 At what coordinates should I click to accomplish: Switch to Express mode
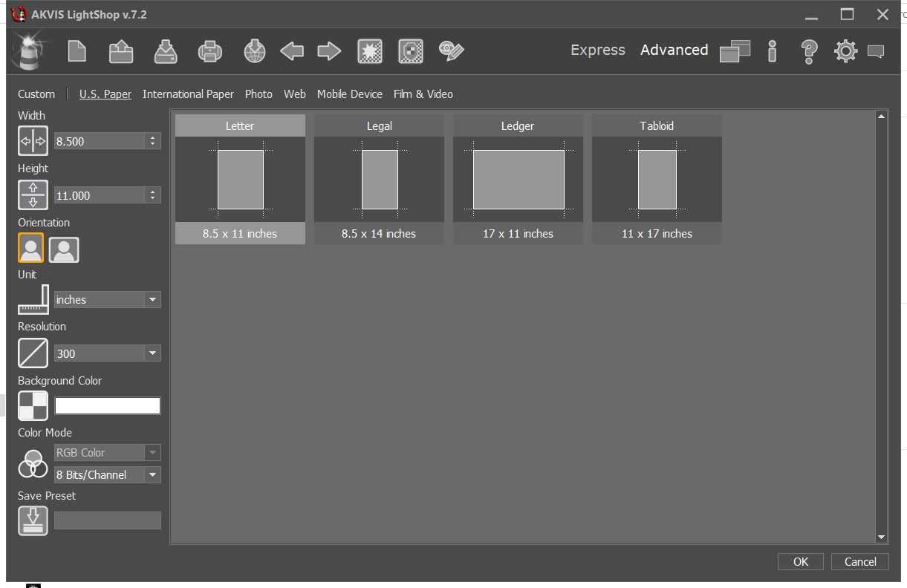598,50
